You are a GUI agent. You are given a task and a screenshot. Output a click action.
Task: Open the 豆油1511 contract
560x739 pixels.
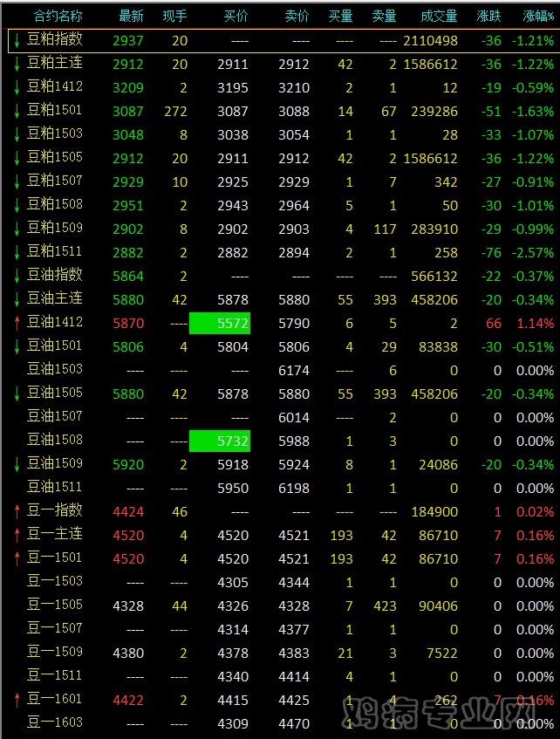coord(55,488)
